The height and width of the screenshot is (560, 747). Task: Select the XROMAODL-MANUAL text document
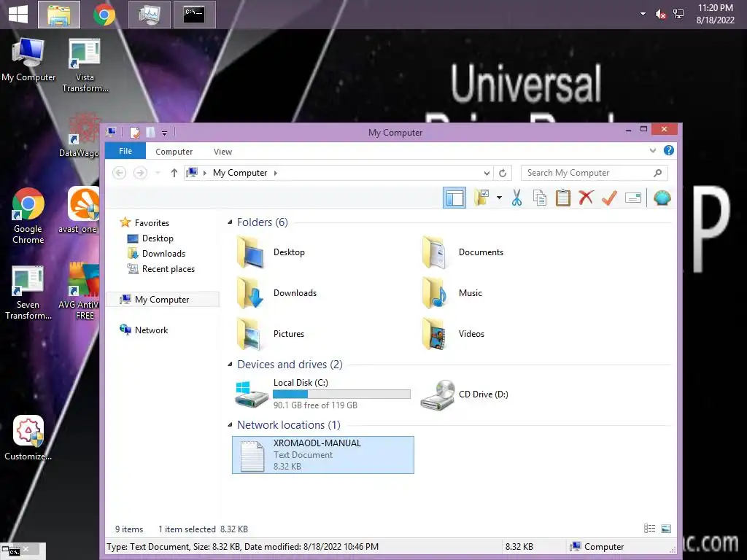(323, 455)
